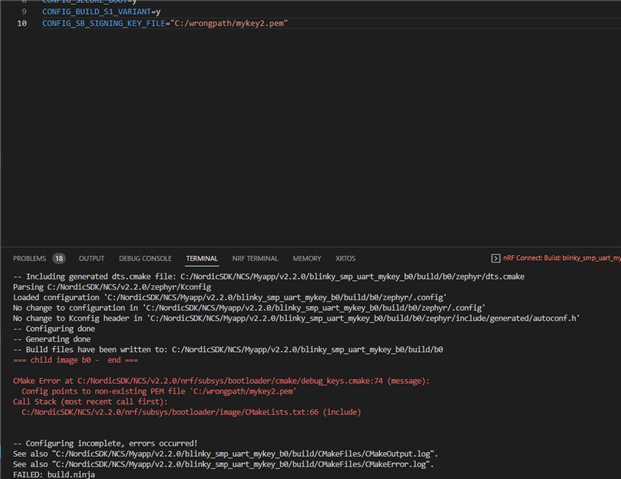Click the autoconf.h header path in terminal
Viewport: 621px width, 479px height.
(364, 318)
